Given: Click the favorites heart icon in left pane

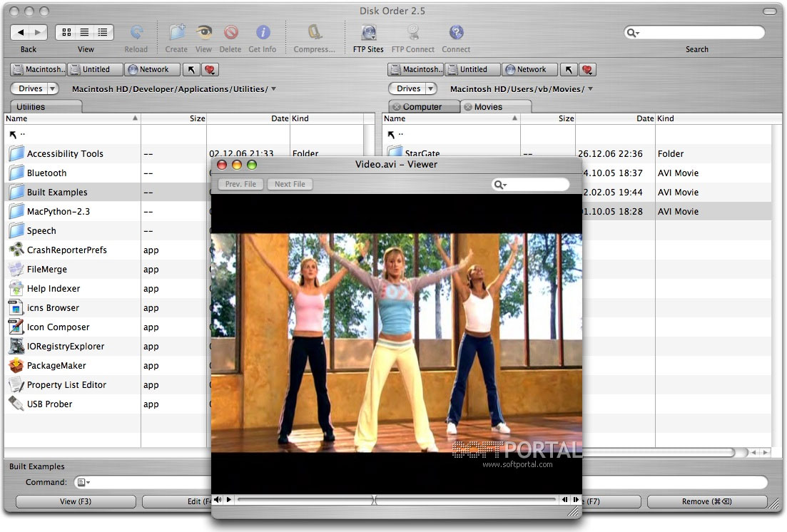Looking at the screenshot, I should coord(210,70).
